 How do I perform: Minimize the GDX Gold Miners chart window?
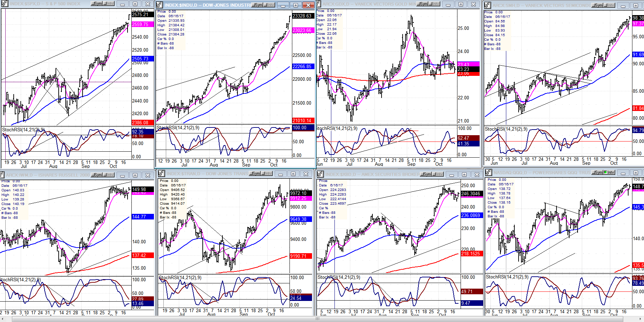[x=448, y=4]
